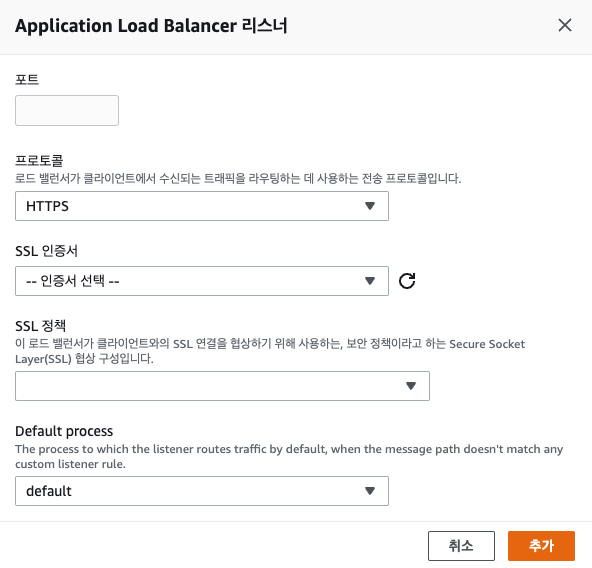The width and height of the screenshot is (592, 568).
Task: Click the 'Application Load Balancer 리스너' title text
Action: tap(151, 26)
